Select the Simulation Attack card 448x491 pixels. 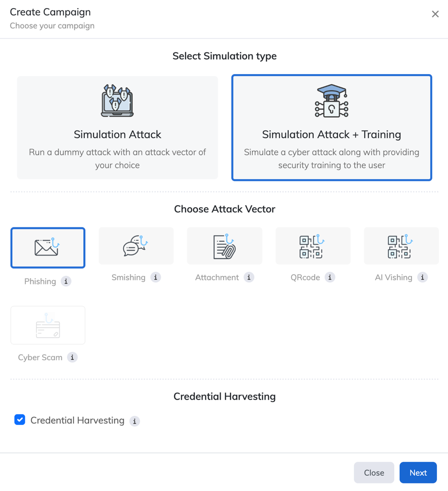coord(117,127)
